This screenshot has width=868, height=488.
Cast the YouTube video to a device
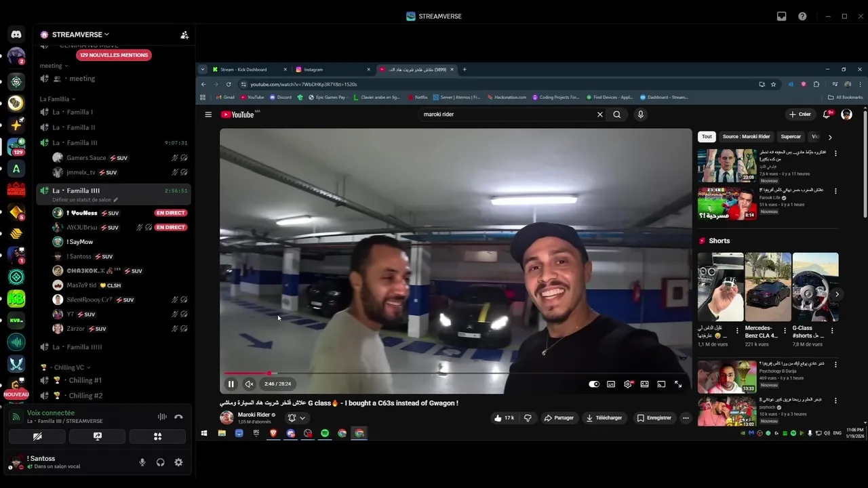pyautogui.click(x=661, y=384)
